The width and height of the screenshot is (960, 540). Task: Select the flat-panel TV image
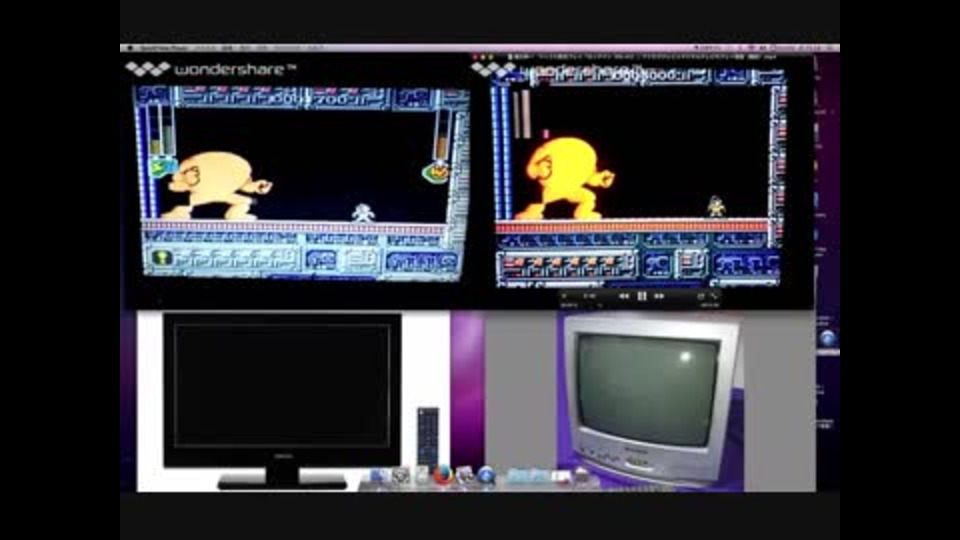(x=282, y=401)
